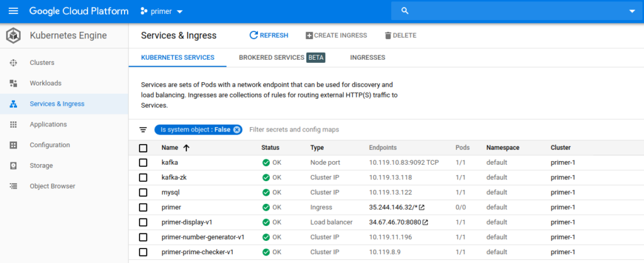Open Object Browser in the sidebar

click(52, 186)
